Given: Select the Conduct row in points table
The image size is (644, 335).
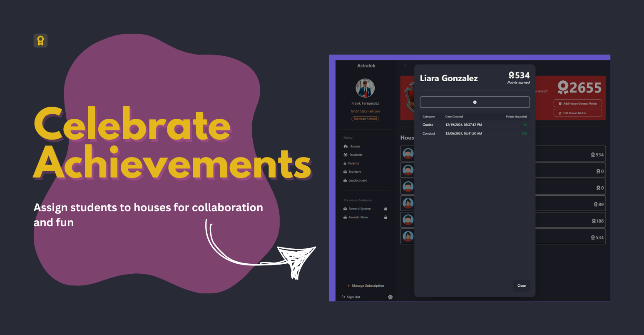Looking at the screenshot, I should (x=475, y=133).
